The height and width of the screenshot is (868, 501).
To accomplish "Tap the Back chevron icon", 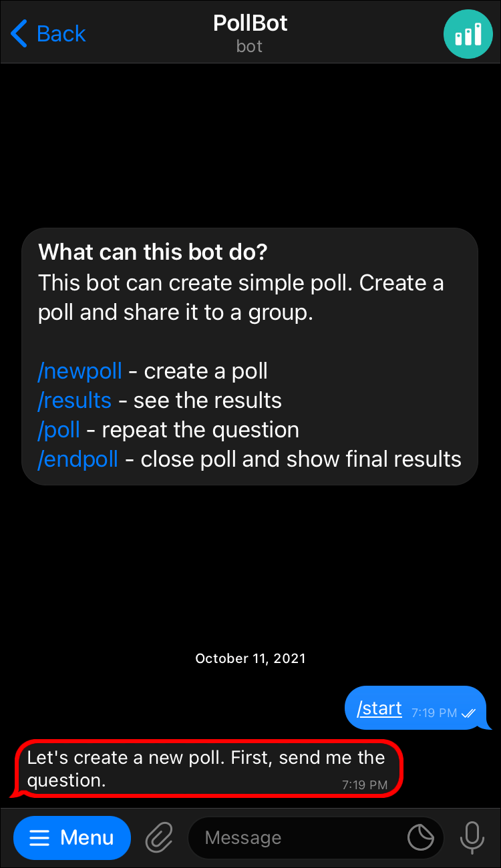I will (x=19, y=33).
